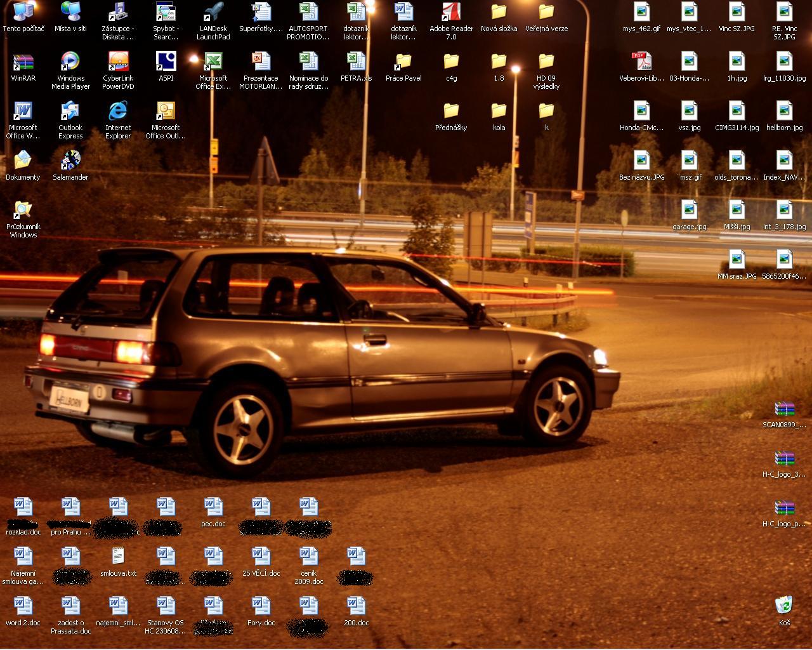The width and height of the screenshot is (812, 650).
Task: Select the PETRA.xls spreadsheet file
Action: [x=356, y=62]
